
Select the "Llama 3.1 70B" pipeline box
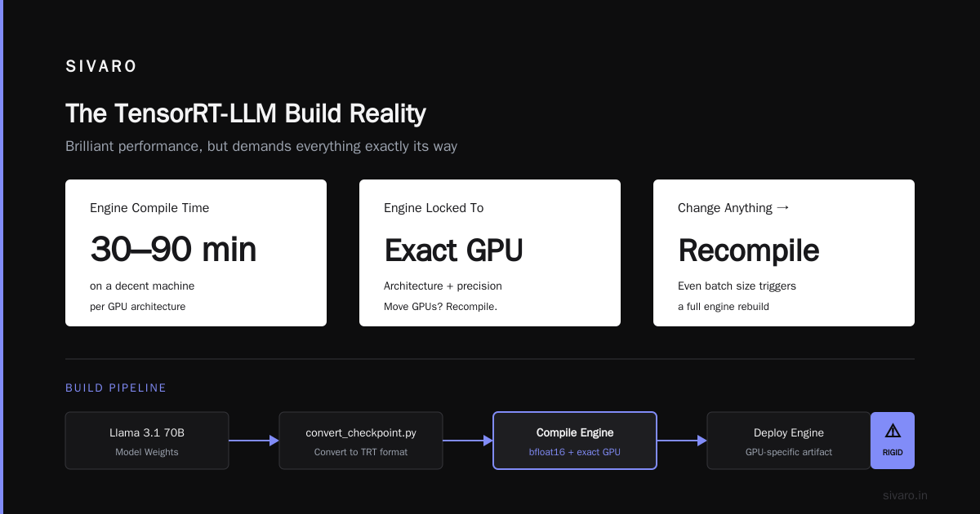click(x=147, y=441)
